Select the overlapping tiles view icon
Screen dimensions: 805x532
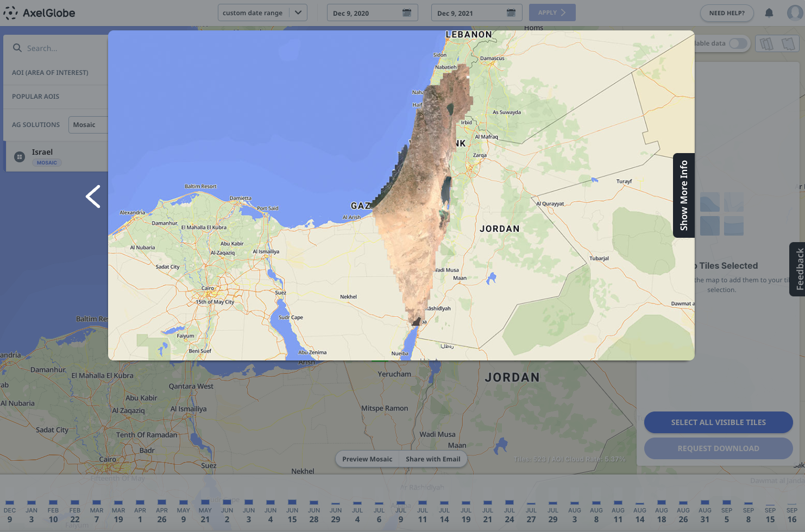(766, 44)
